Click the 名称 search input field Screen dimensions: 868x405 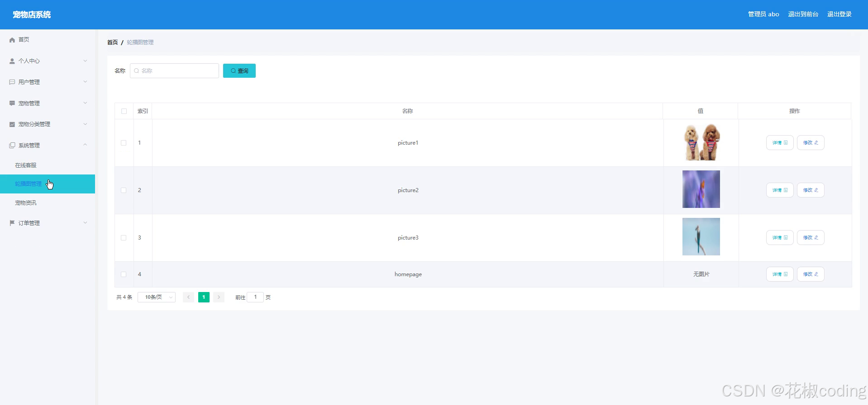pyautogui.click(x=174, y=71)
